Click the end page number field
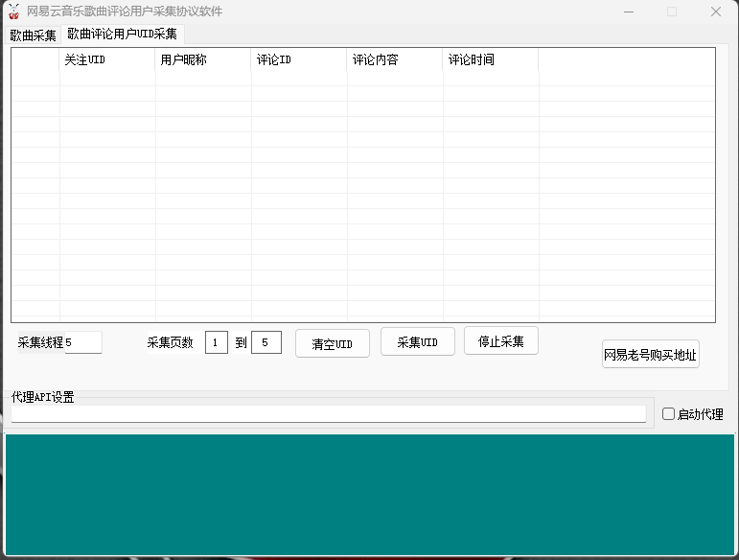 (266, 342)
